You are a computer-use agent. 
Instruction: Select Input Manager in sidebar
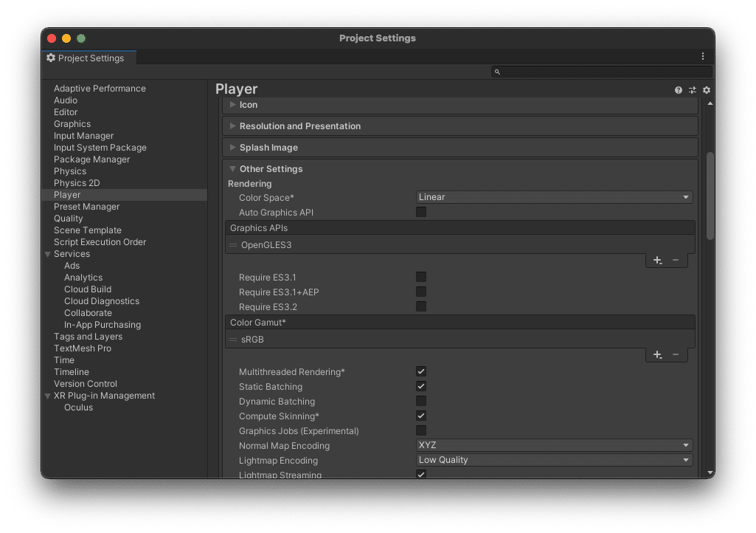pyautogui.click(x=84, y=136)
